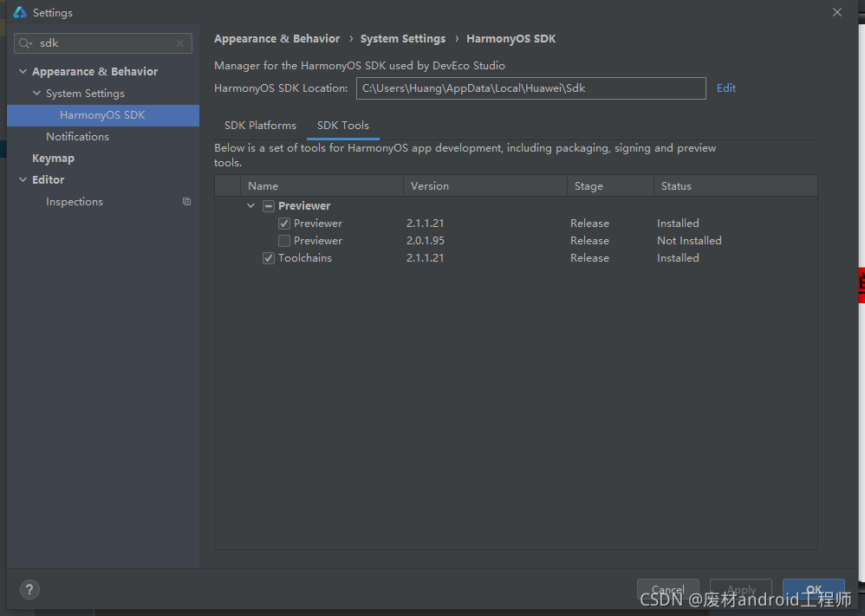Open Inspections settings
Screen dimensions: 865x616
75,202
